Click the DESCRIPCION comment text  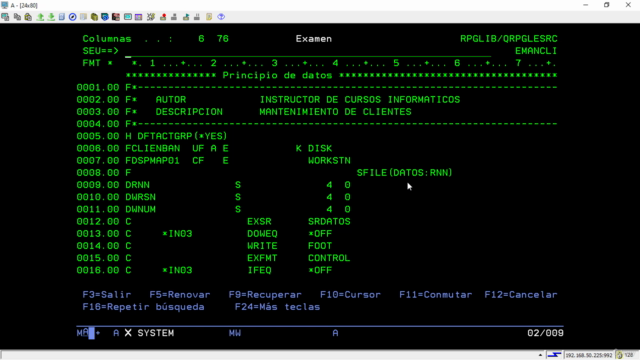coord(189,112)
